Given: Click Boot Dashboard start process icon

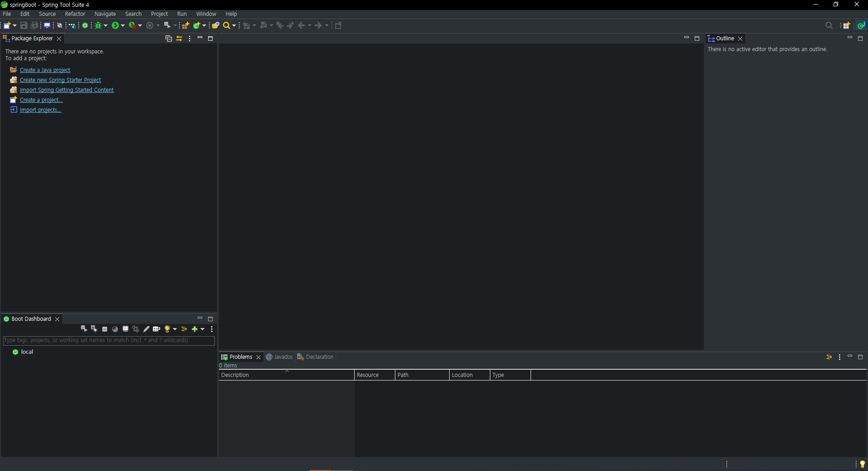Looking at the screenshot, I should [x=84, y=329].
